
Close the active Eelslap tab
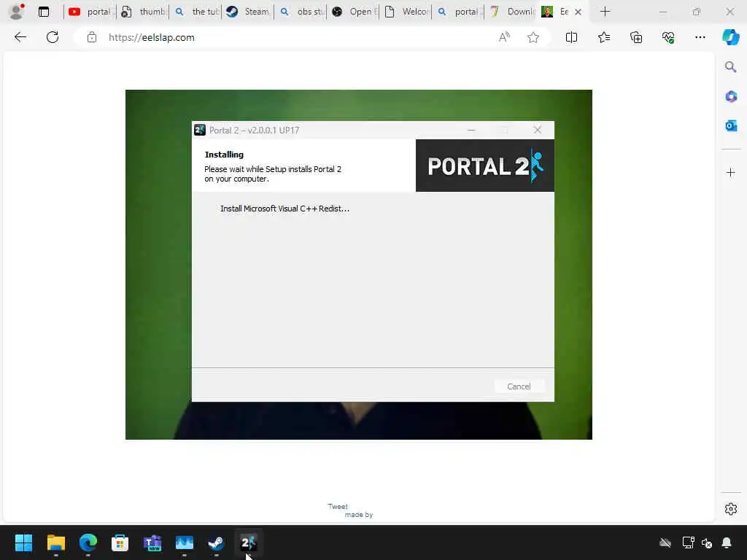(578, 12)
